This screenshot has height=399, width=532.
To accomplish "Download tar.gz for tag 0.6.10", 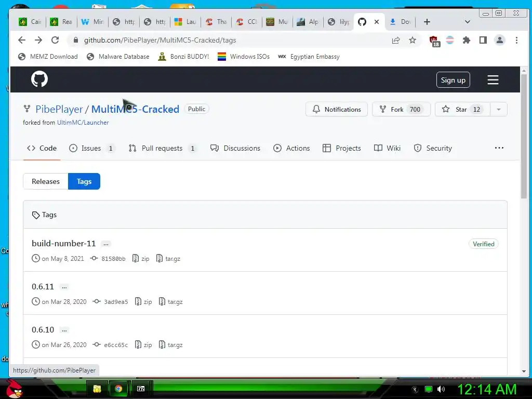I will point(170,345).
